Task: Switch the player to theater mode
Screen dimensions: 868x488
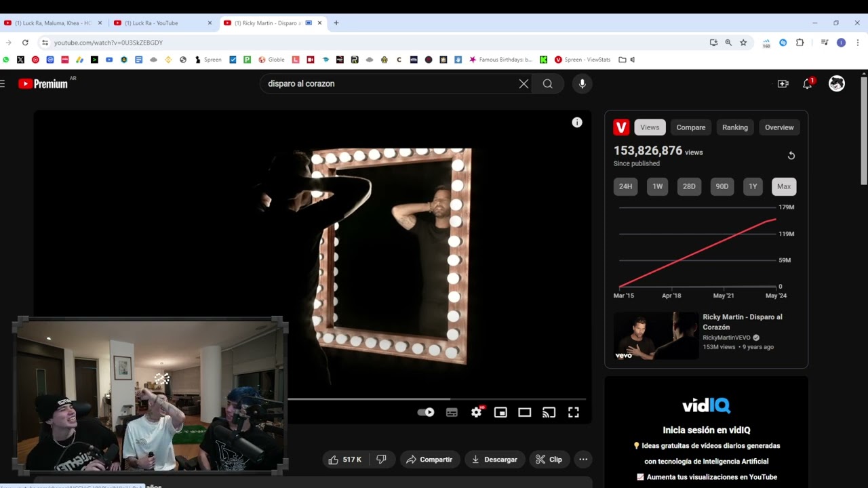Action: point(524,412)
